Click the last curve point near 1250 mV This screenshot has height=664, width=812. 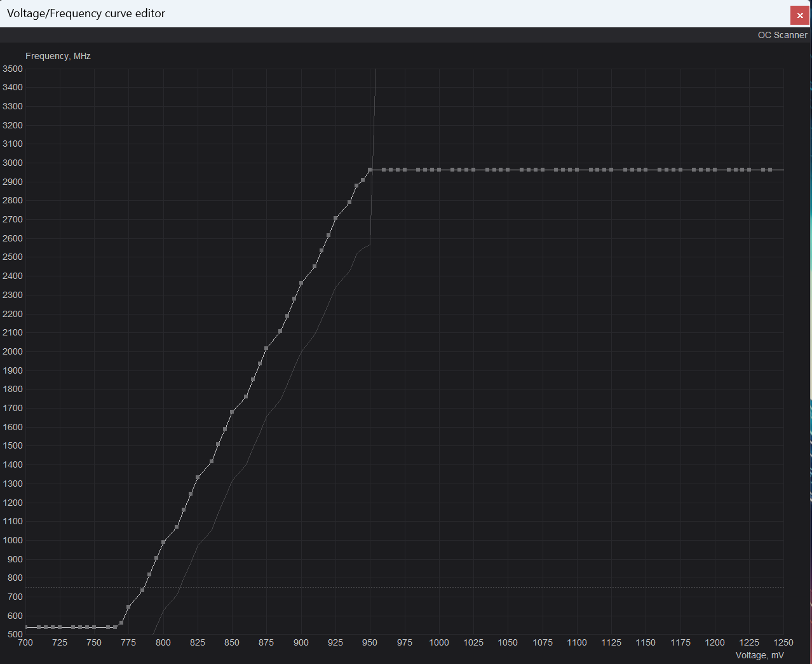pyautogui.click(x=770, y=170)
